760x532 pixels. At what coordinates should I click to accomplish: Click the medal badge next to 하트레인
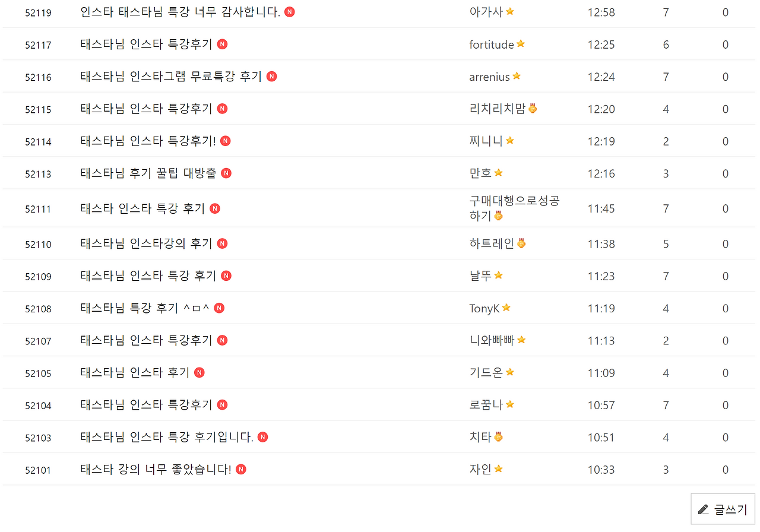pyautogui.click(x=522, y=242)
